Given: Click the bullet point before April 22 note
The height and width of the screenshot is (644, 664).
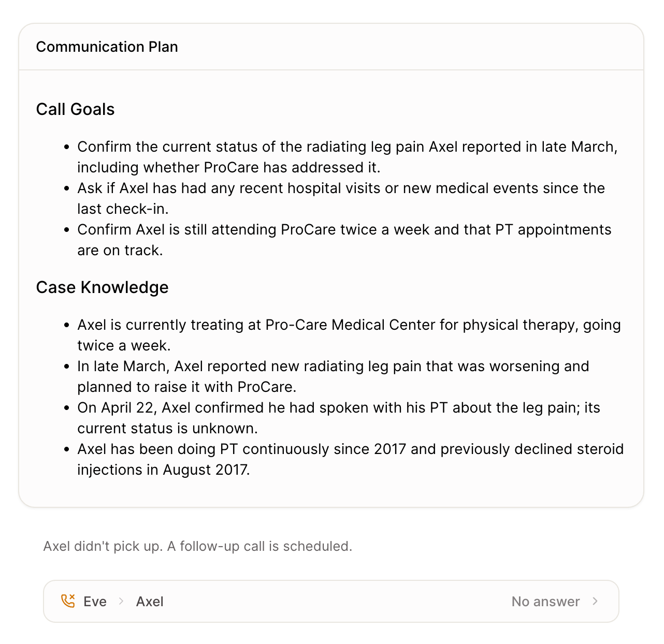Looking at the screenshot, I should tap(66, 408).
